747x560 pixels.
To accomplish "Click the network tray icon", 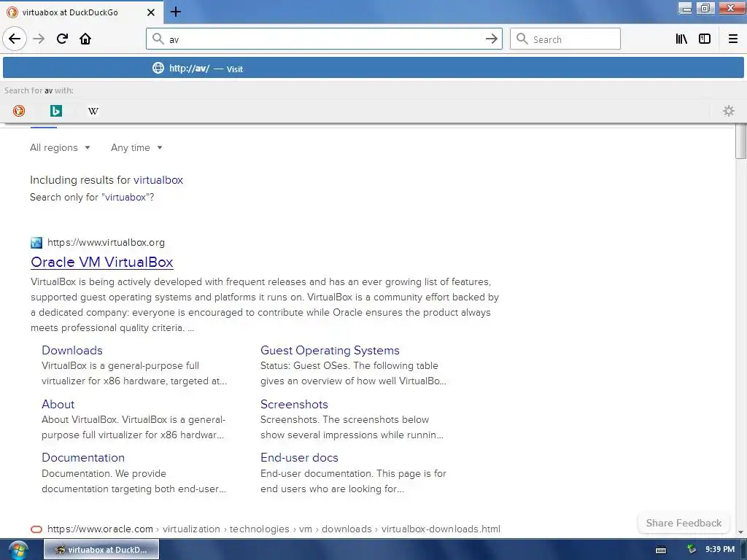I will (692, 550).
